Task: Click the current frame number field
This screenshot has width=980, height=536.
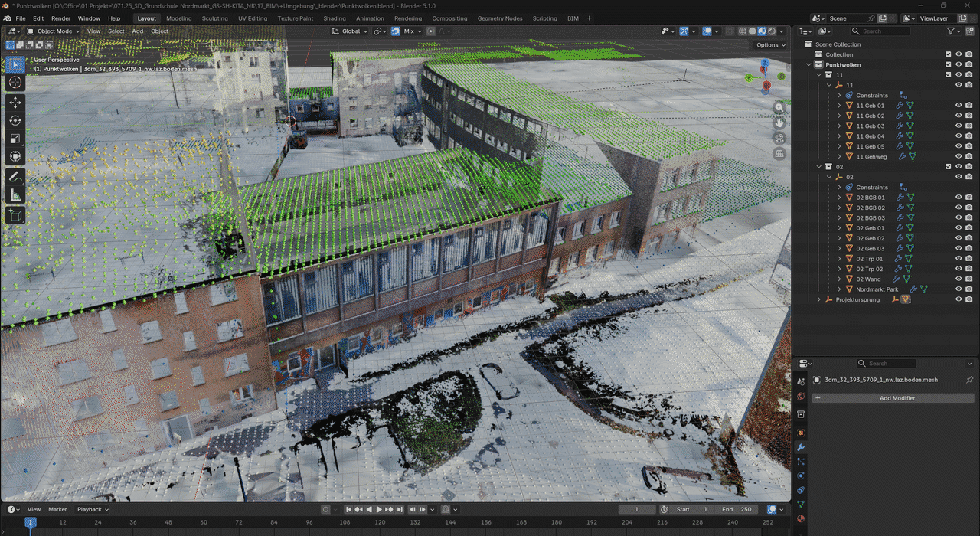Action: point(636,509)
